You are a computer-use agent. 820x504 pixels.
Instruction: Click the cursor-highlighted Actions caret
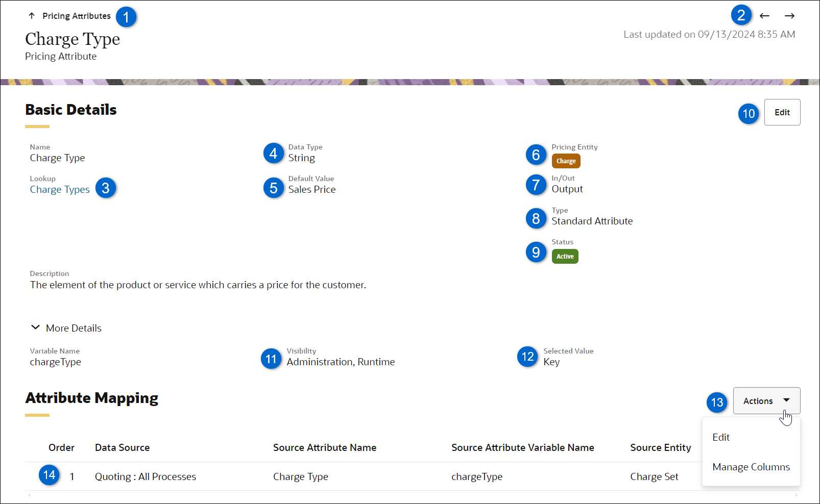coord(787,401)
